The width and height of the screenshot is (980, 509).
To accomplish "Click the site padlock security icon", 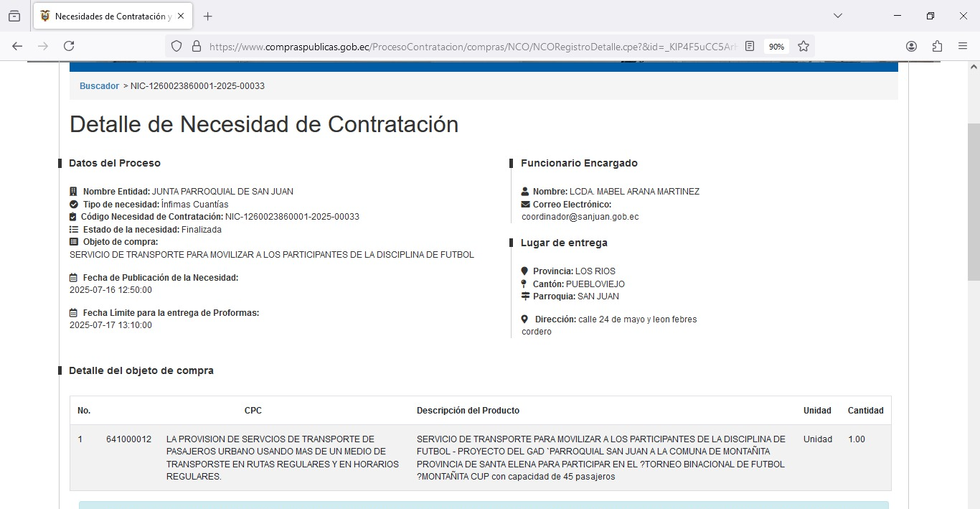I will 196,47.
